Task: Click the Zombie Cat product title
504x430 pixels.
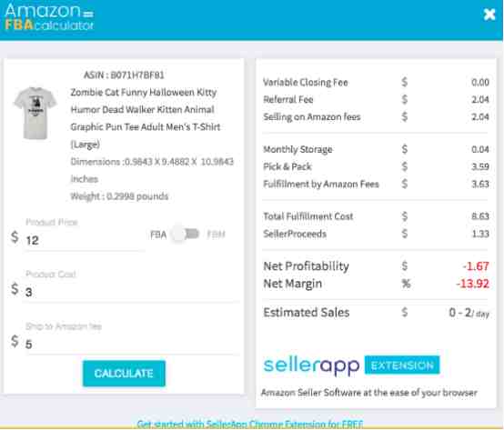Action: click(146, 118)
